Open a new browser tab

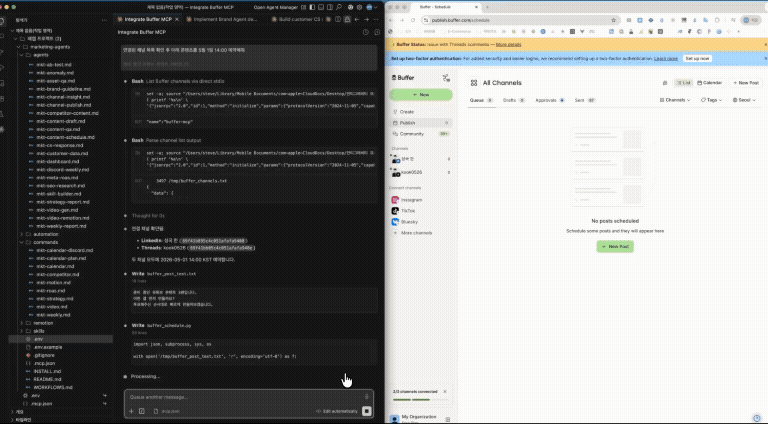pos(487,7)
